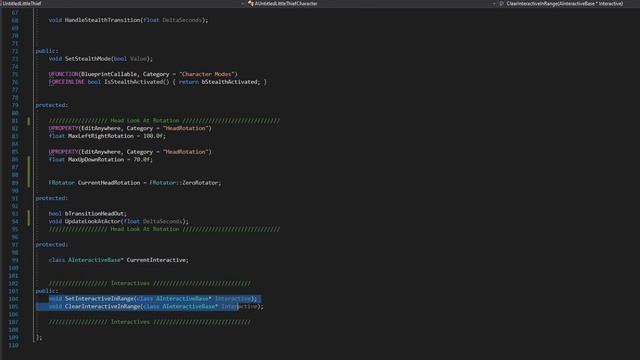Click the SetStealthMode function name
640x360 pixels.
88,59
